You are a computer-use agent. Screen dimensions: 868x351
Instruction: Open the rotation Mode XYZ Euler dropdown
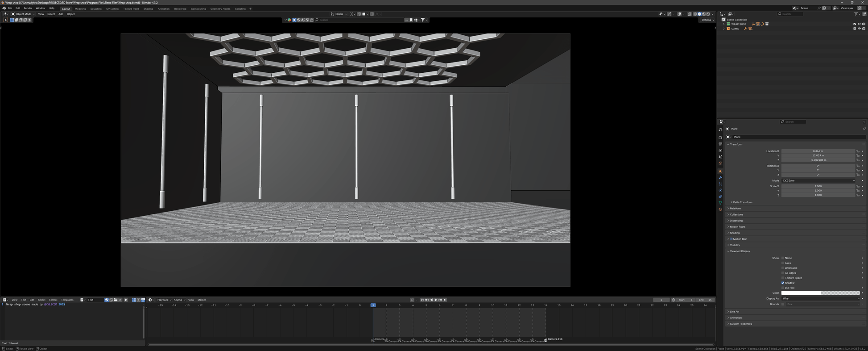(x=818, y=181)
